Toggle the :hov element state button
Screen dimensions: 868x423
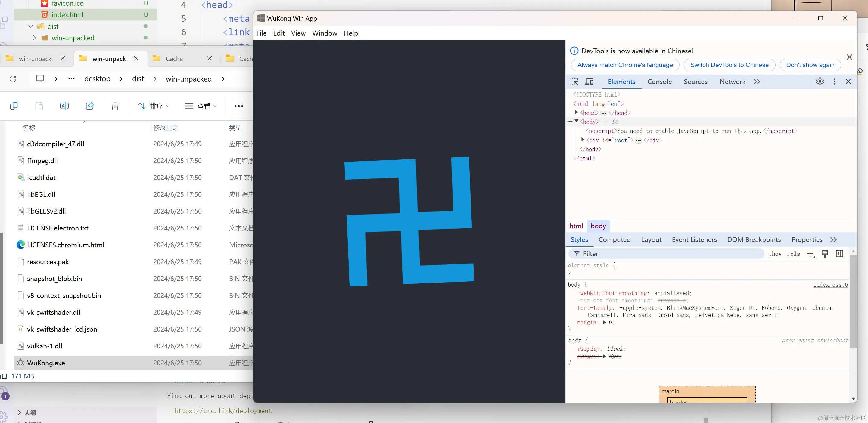775,254
